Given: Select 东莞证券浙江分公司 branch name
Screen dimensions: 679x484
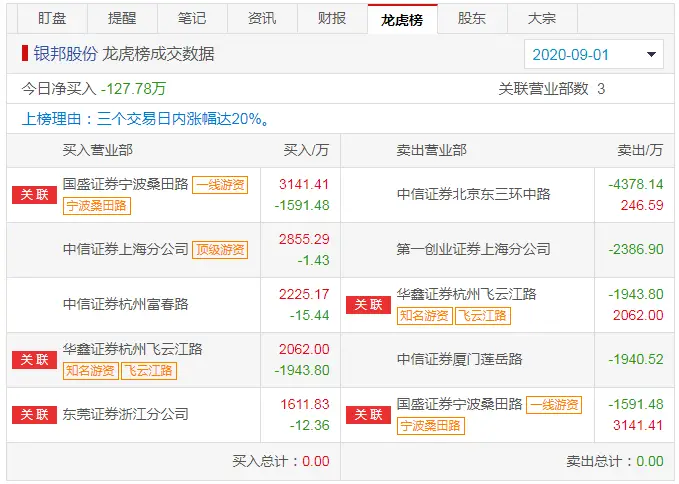Looking at the screenshot, I should click(x=126, y=414).
